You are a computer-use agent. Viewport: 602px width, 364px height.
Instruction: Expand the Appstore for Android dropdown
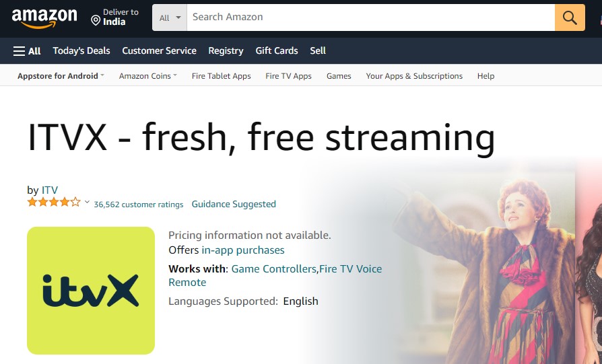tap(61, 76)
